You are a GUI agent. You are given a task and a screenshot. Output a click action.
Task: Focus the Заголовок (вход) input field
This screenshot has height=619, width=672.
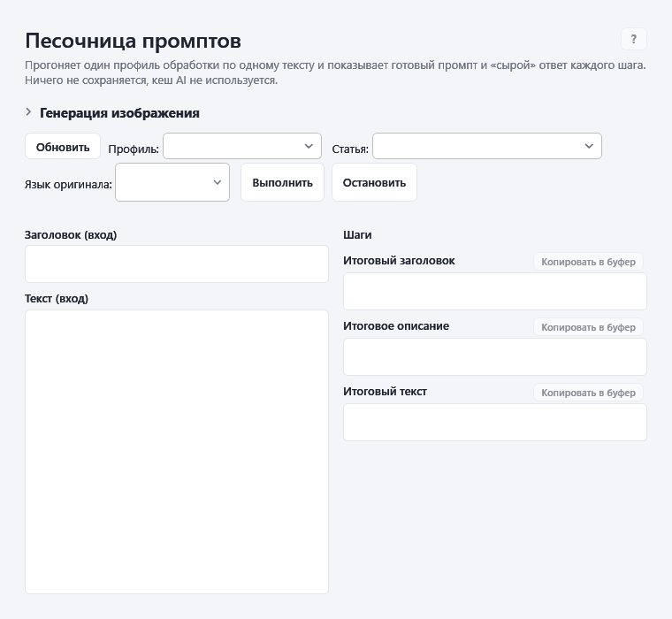pyautogui.click(x=177, y=264)
